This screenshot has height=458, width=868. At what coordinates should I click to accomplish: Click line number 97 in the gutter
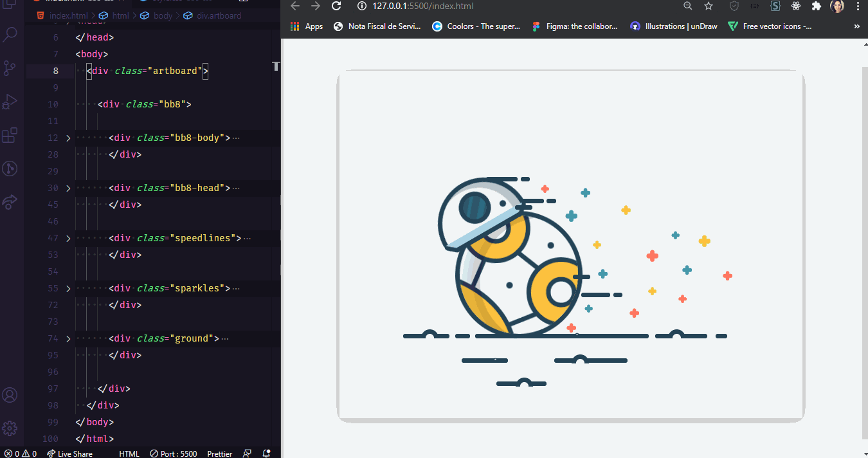click(53, 389)
